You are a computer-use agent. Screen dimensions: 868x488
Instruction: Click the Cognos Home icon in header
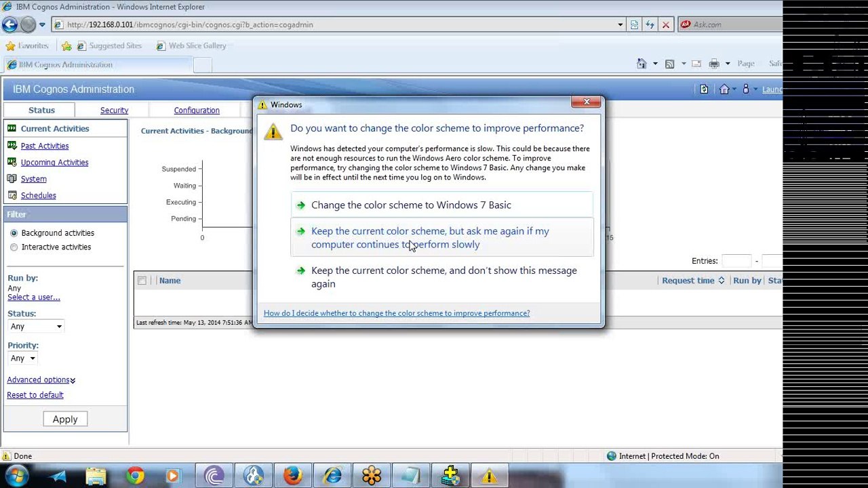(x=724, y=89)
